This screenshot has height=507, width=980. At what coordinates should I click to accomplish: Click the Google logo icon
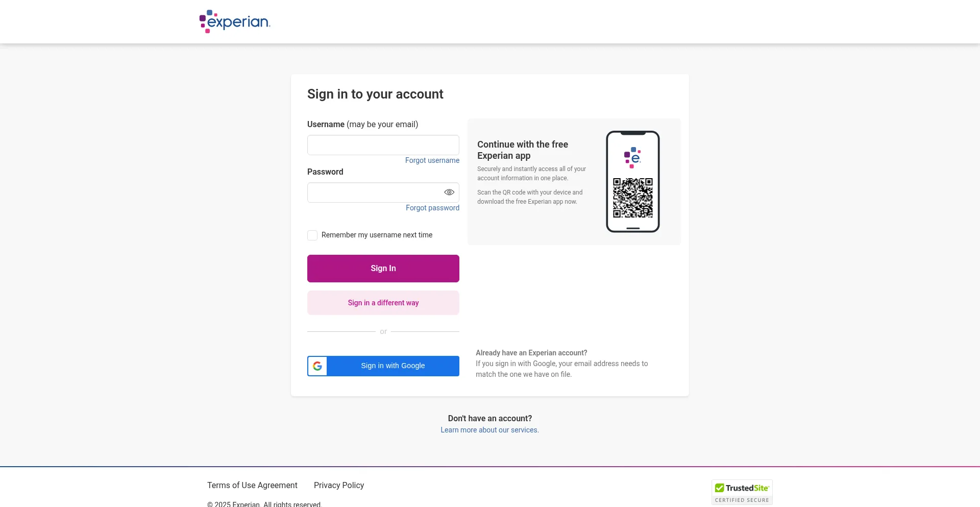tap(317, 366)
